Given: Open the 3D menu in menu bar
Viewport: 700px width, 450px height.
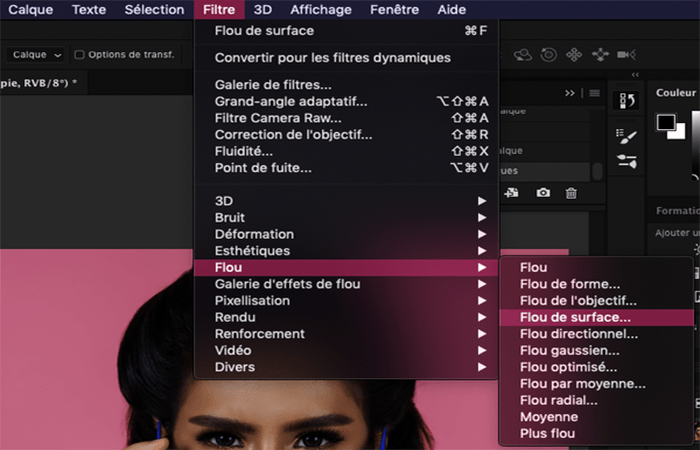Looking at the screenshot, I should [263, 9].
